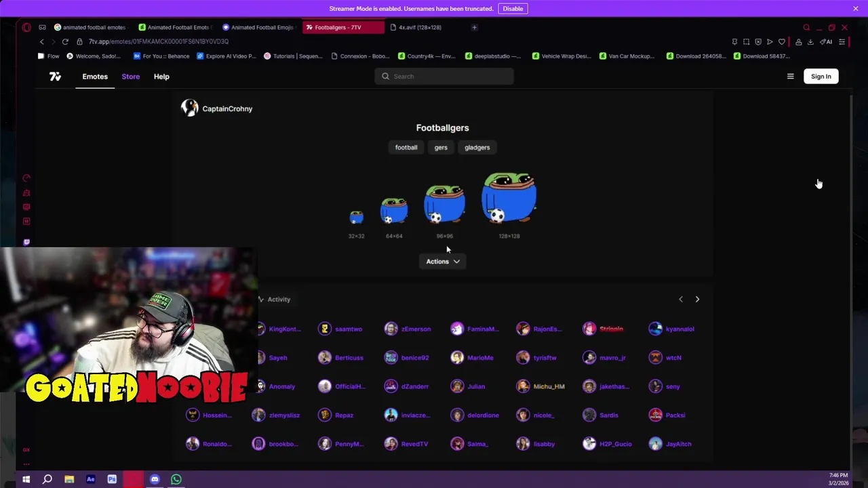Open the CaptainCrohny profile link
This screenshot has width=868, height=488.
pos(227,108)
